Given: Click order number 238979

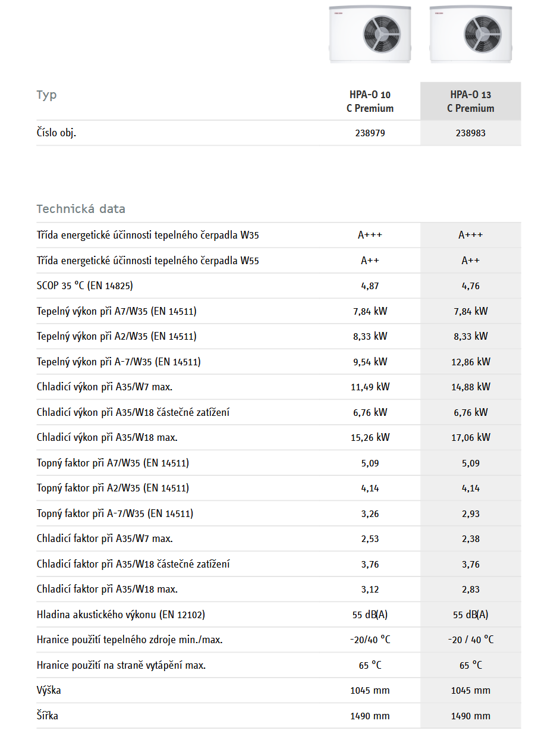Looking at the screenshot, I should tap(370, 133).
